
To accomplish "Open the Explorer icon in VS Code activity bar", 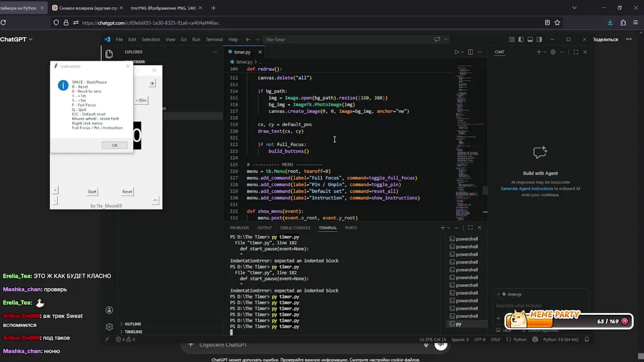I will coord(109,54).
